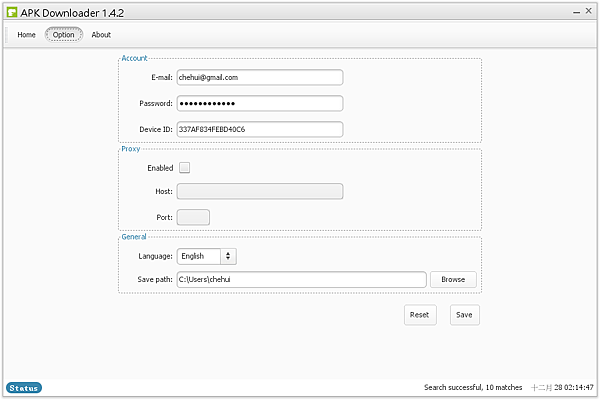Click the proxy Port field
Image resolution: width=600 pixels, height=400 pixels.
coord(193,217)
